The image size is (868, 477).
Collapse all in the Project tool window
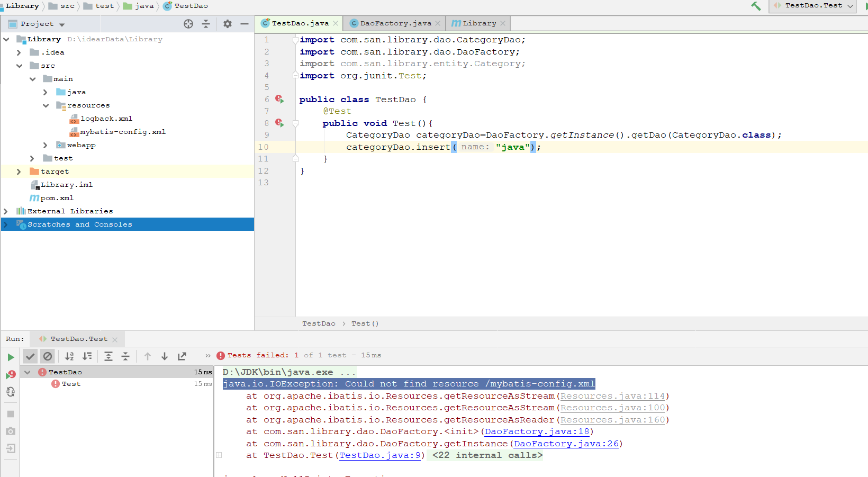[206, 24]
